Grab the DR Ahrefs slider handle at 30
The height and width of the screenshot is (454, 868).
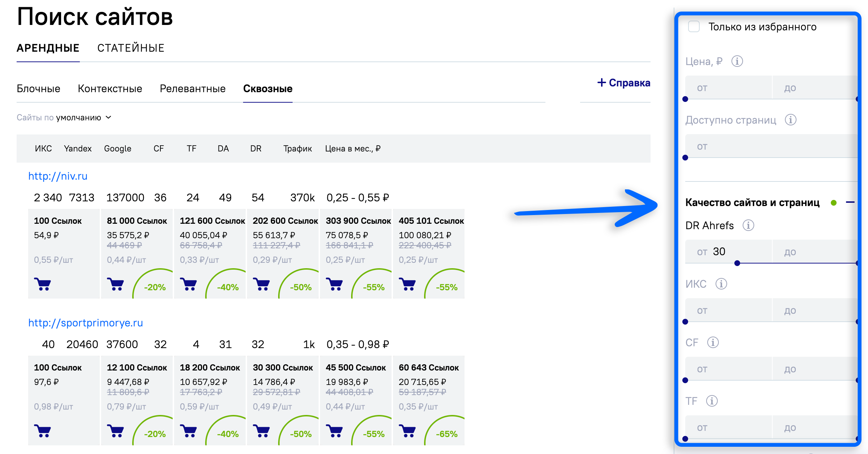point(737,263)
